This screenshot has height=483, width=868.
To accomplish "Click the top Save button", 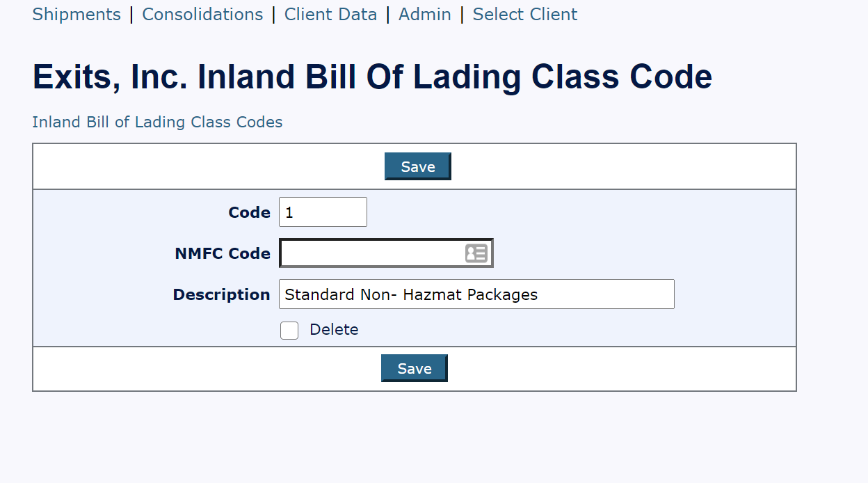I will coord(417,166).
